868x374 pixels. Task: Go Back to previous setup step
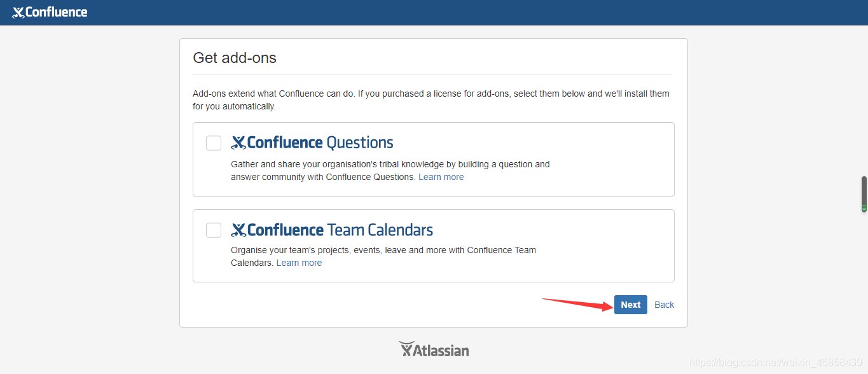pyautogui.click(x=665, y=305)
